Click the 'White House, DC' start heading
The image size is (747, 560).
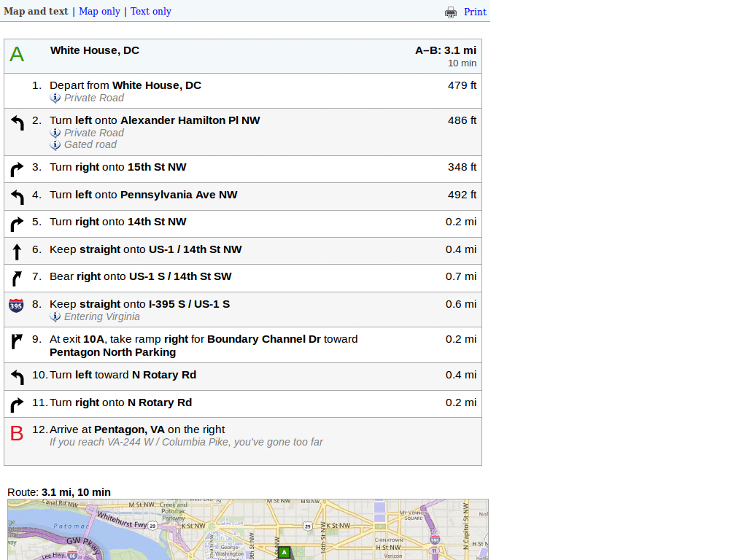(95, 50)
